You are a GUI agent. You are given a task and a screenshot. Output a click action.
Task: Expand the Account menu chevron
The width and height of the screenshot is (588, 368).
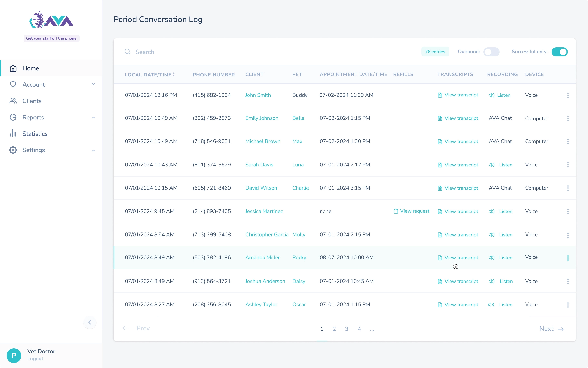click(93, 84)
